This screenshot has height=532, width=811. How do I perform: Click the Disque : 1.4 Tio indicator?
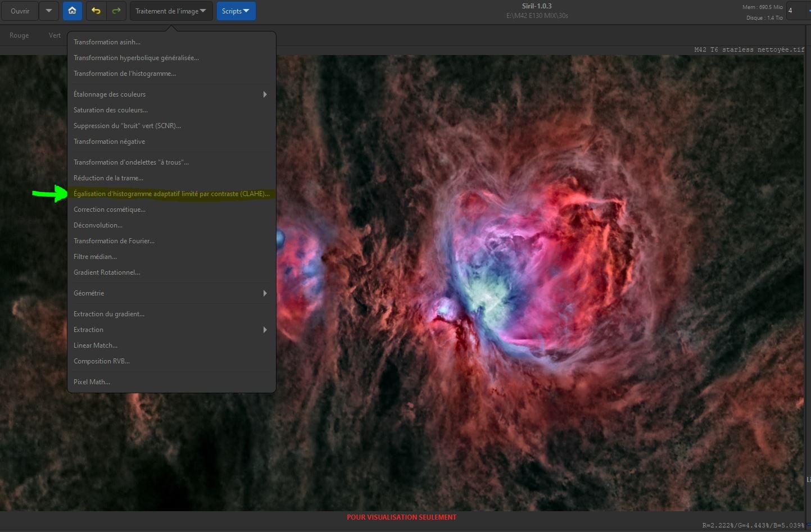(x=764, y=18)
